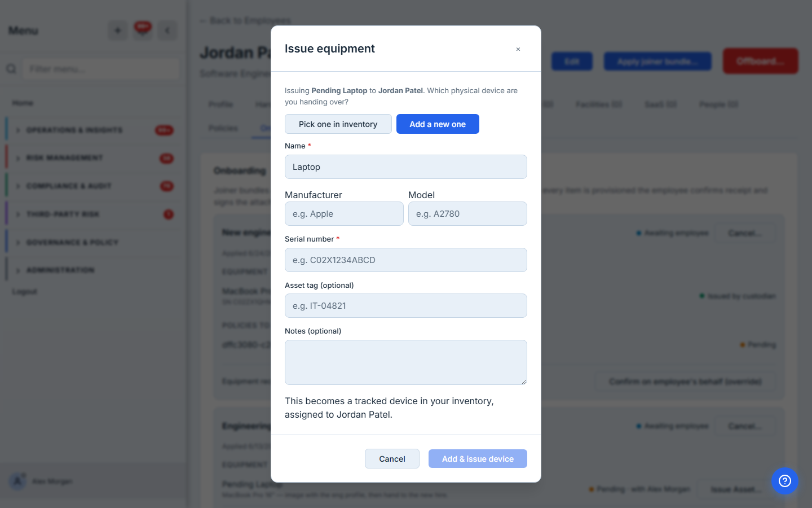Viewport: 812px width, 508px height.
Task: Click the Serial number field
Action: tap(406, 260)
